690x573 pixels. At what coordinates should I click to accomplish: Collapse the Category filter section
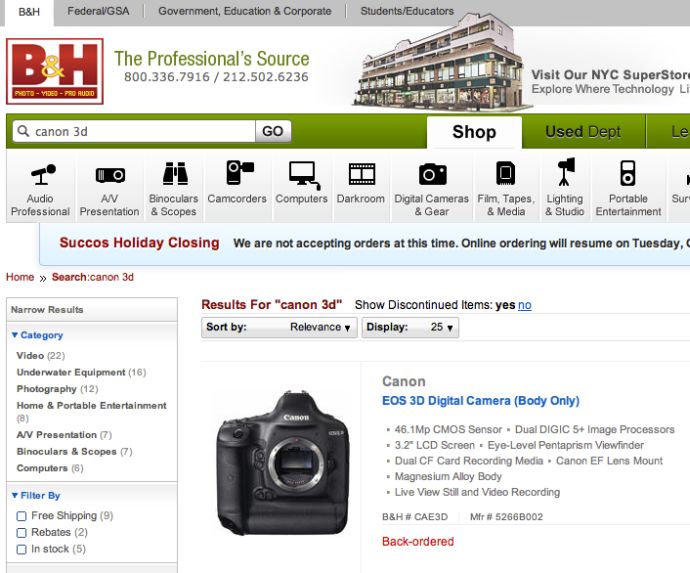[37, 335]
